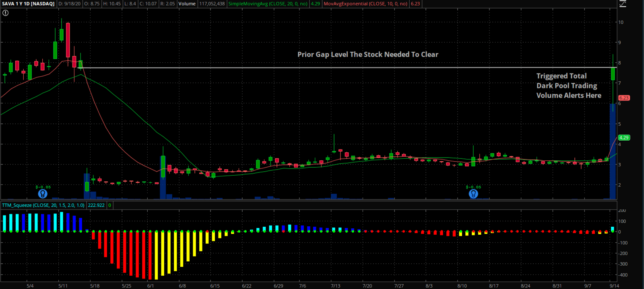This screenshot has width=644, height=289.
Task: Click the 222.922 TTM_Squeeze value
Action: tap(96, 205)
